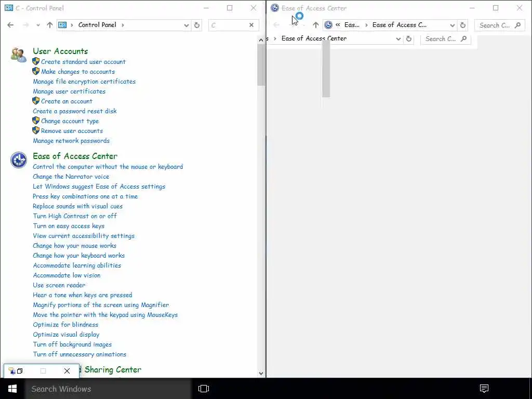This screenshot has height=399, width=532.
Task: Open Change how your keyboard works
Action: pos(79,255)
